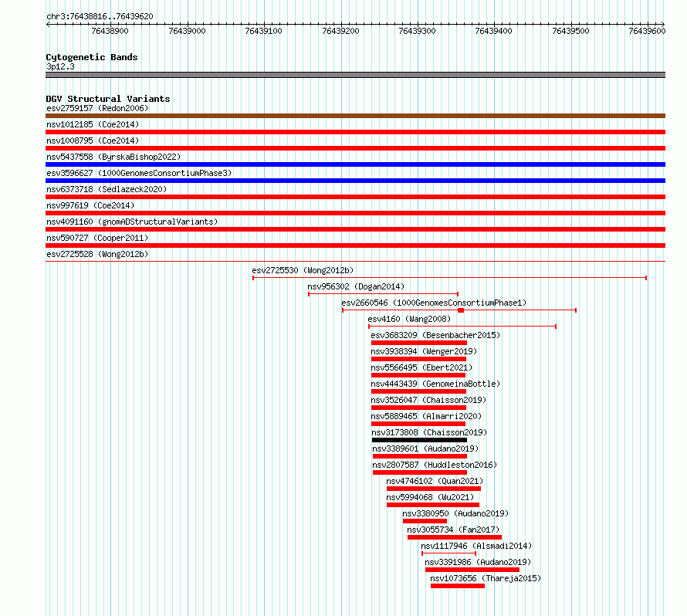This screenshot has width=687, height=616.
Task: Click the nsv997619 (Coe2014) label
Action: [90, 205]
